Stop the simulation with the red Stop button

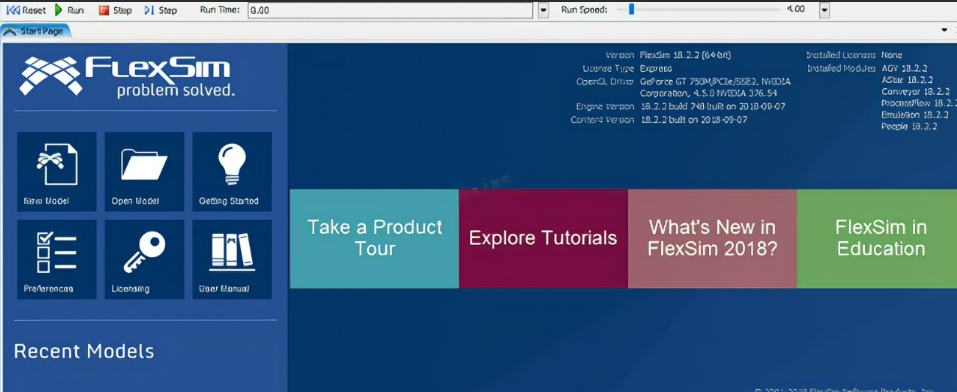pyautogui.click(x=115, y=10)
